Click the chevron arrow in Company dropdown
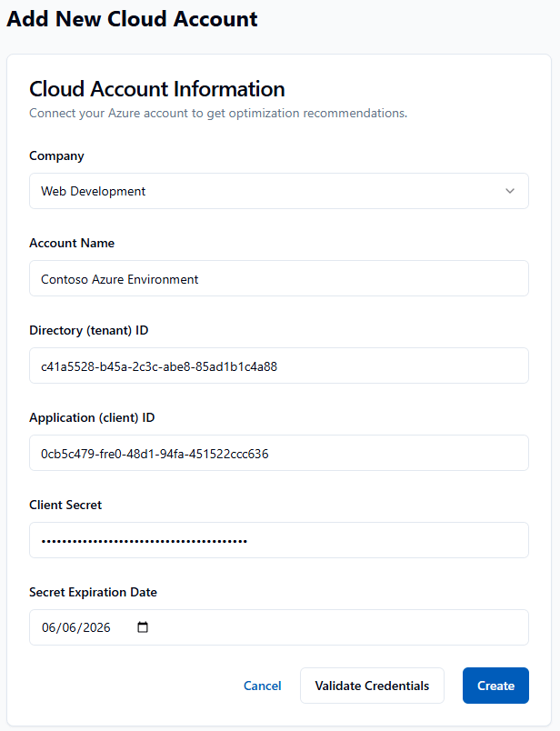Image resolution: width=560 pixels, height=731 pixels. point(510,191)
